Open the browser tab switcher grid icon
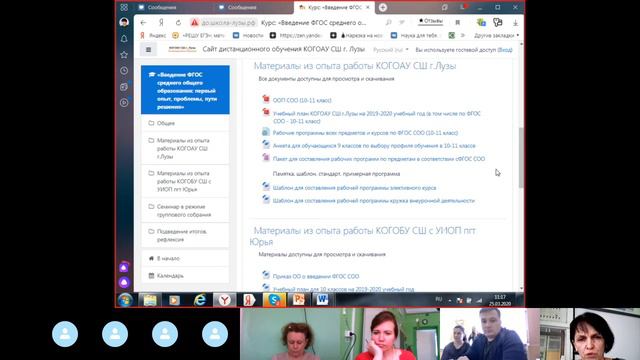Screen dimensions: 640x360 (124, 7)
